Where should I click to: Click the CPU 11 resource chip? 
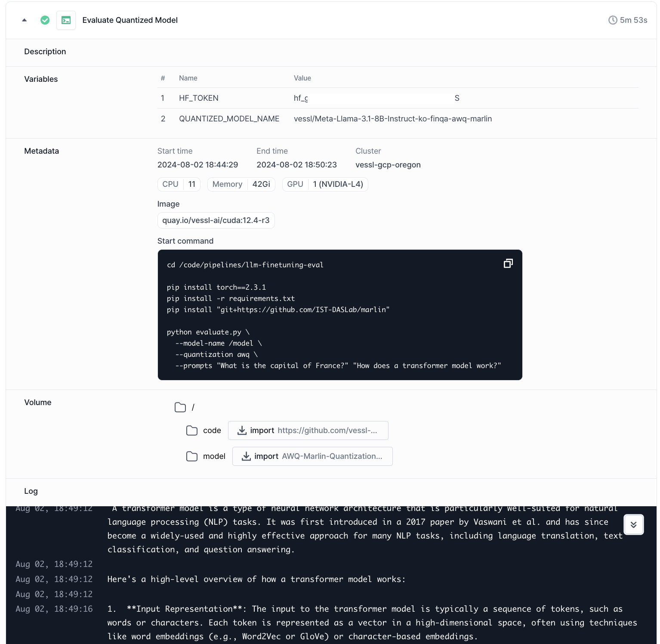[179, 184]
